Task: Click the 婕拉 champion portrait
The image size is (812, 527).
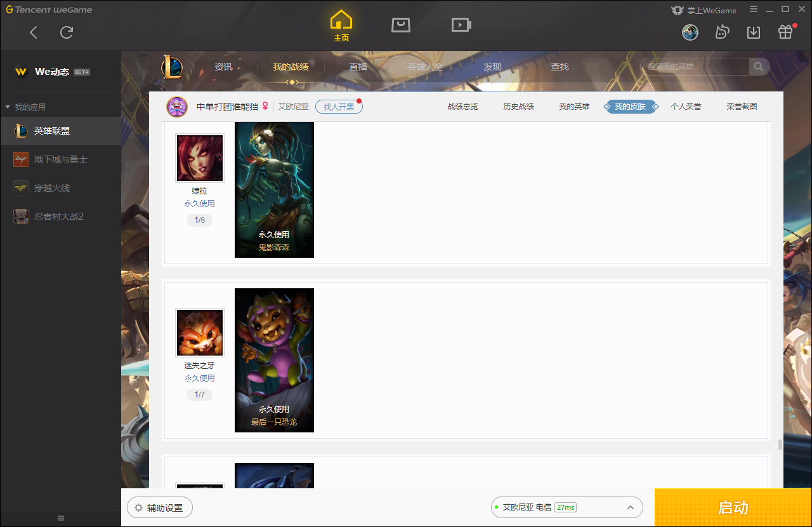Action: [200, 158]
